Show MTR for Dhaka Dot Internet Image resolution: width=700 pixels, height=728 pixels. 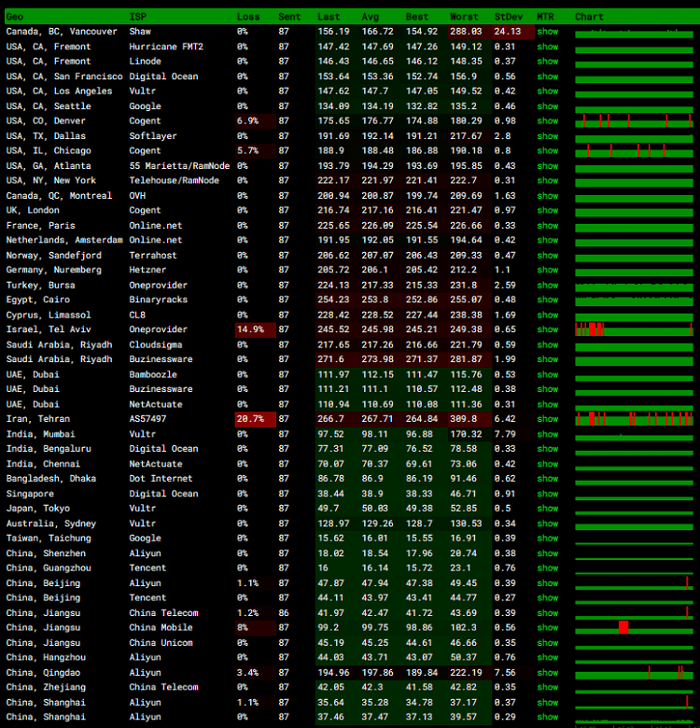tap(548, 479)
